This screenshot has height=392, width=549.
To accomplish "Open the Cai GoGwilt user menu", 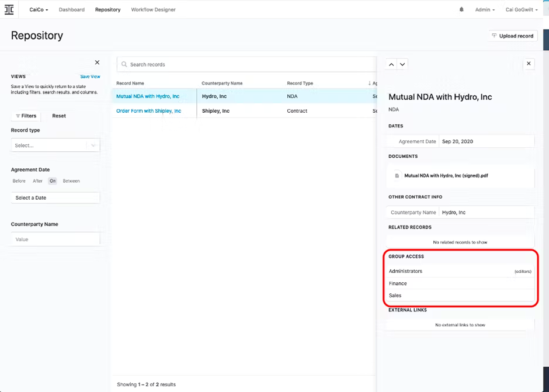I will (x=522, y=10).
